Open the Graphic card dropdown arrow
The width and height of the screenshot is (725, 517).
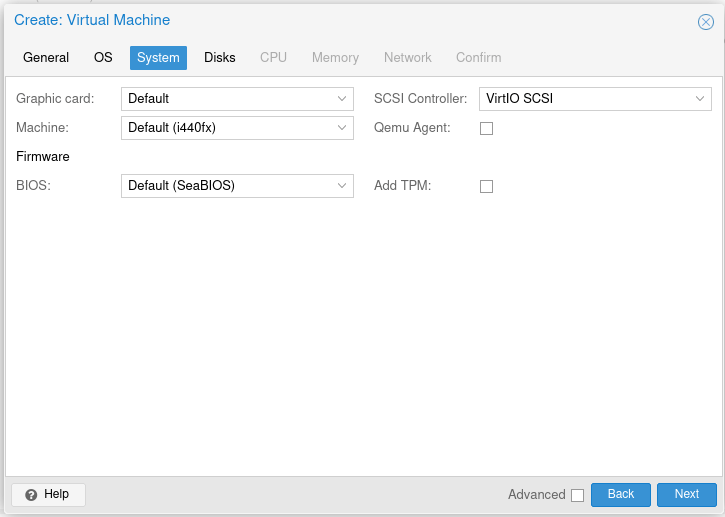click(342, 99)
